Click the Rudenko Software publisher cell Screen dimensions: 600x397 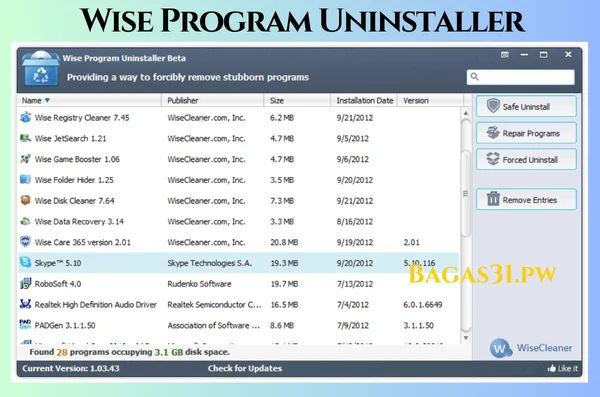click(199, 284)
